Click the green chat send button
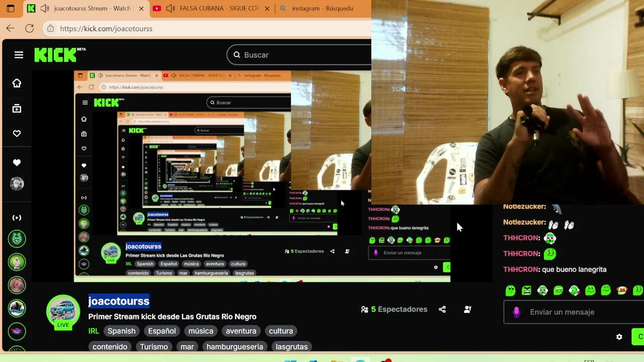 (x=638, y=337)
